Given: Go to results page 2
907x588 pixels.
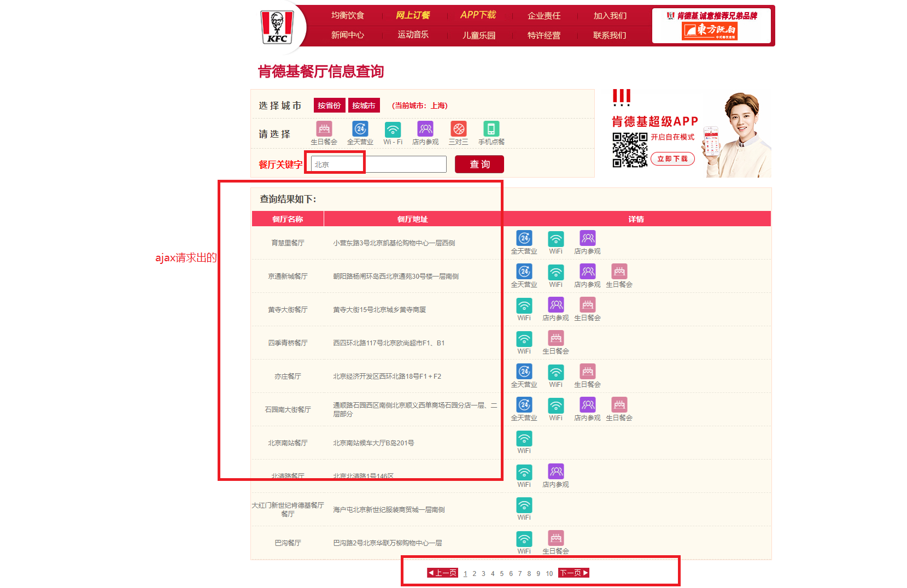Looking at the screenshot, I should tap(475, 573).
